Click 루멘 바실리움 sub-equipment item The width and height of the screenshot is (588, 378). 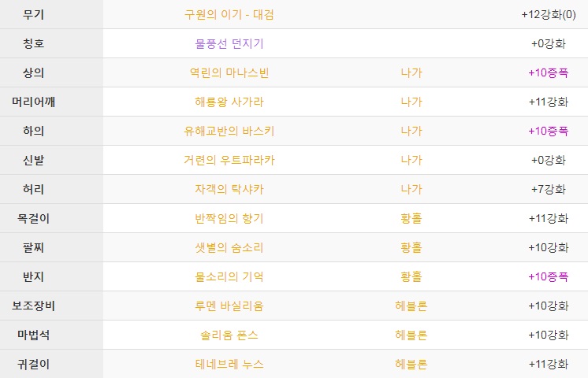229,306
